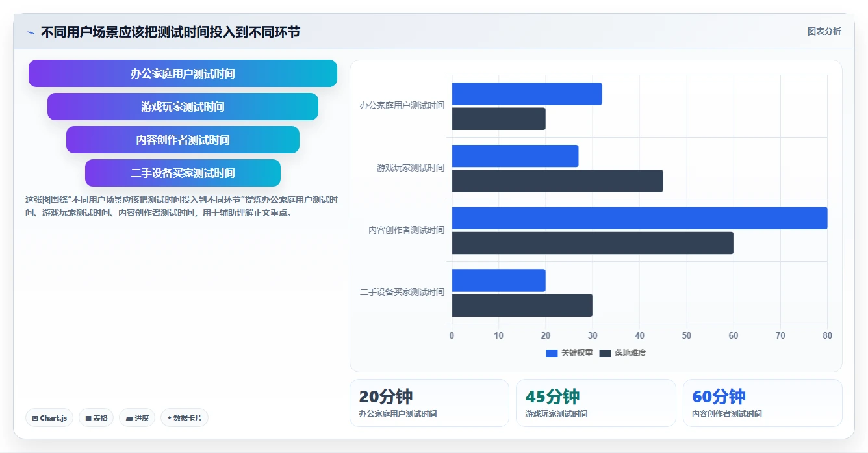Viewport: 868px width, 453px height.
Task: Click the x-axis tick value 50
Action: coord(687,335)
